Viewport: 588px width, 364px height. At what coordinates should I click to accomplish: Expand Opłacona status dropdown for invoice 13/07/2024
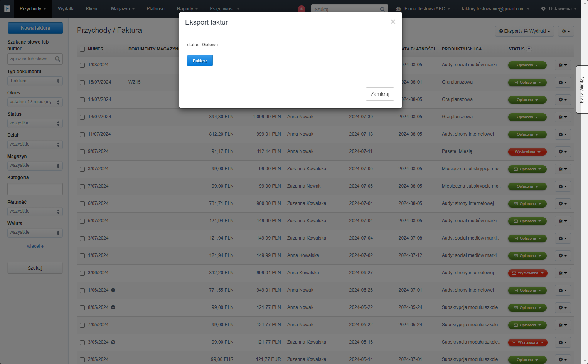tap(527, 117)
